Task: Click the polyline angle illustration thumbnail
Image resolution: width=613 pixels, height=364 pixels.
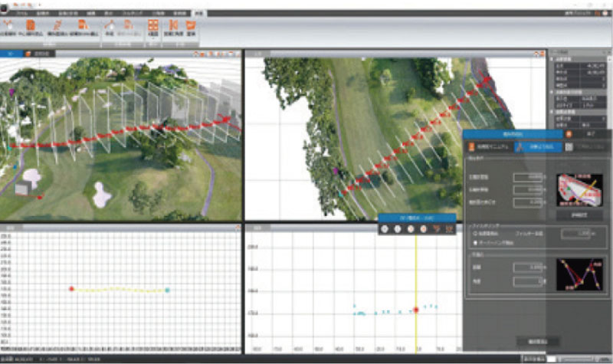Action: 579,274
